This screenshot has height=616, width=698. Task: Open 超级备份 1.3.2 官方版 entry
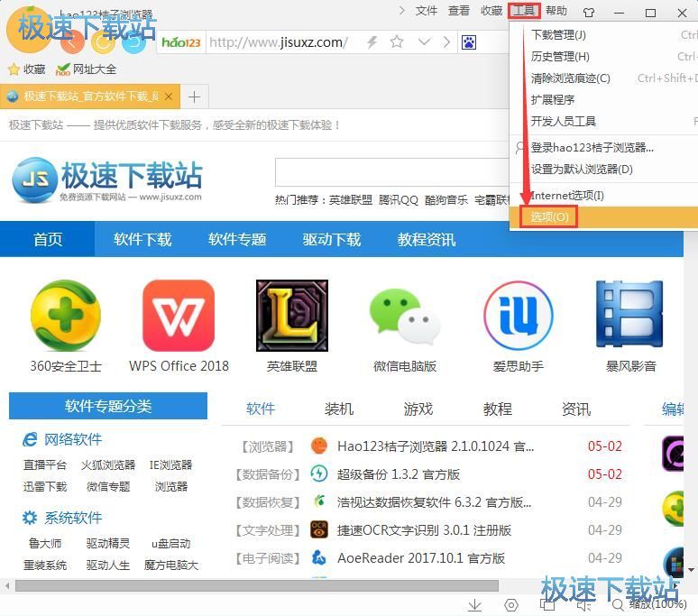(x=398, y=474)
